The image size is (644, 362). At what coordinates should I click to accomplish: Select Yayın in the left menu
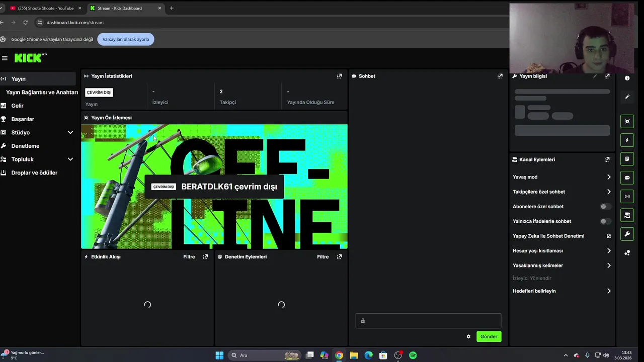(38, 79)
